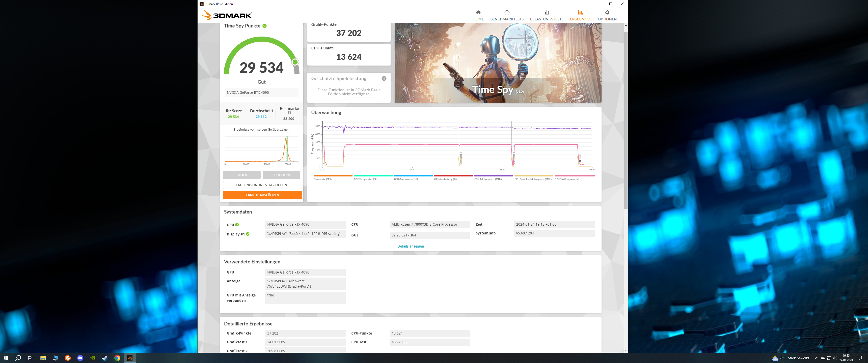Click the Bestmarke info icon
This screenshot has width=868, height=363.
[x=289, y=113]
